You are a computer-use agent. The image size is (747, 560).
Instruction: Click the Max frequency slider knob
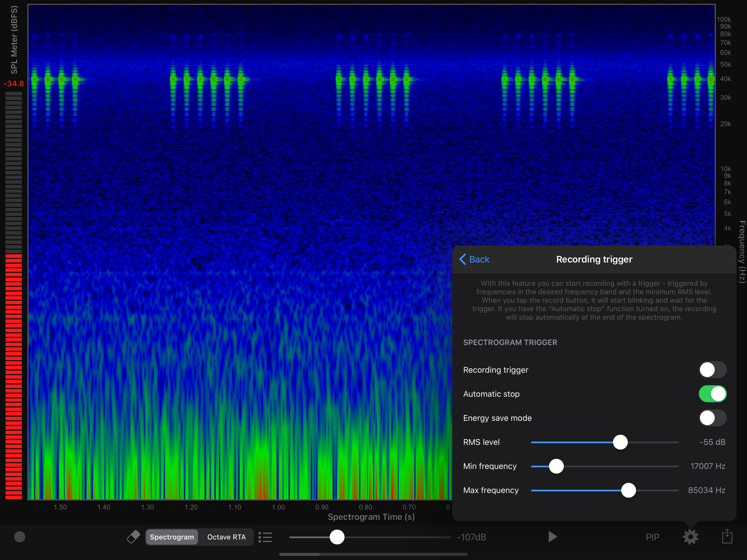point(628,490)
